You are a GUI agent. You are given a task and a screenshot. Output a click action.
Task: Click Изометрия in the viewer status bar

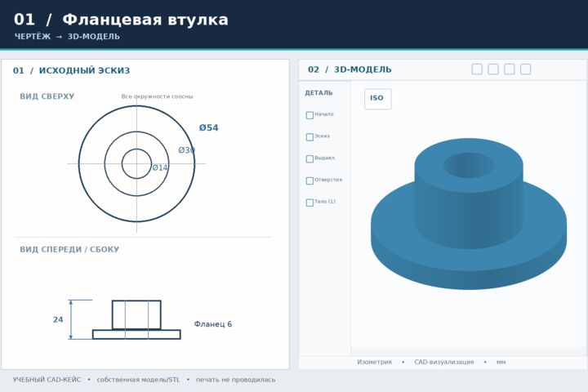374,362
